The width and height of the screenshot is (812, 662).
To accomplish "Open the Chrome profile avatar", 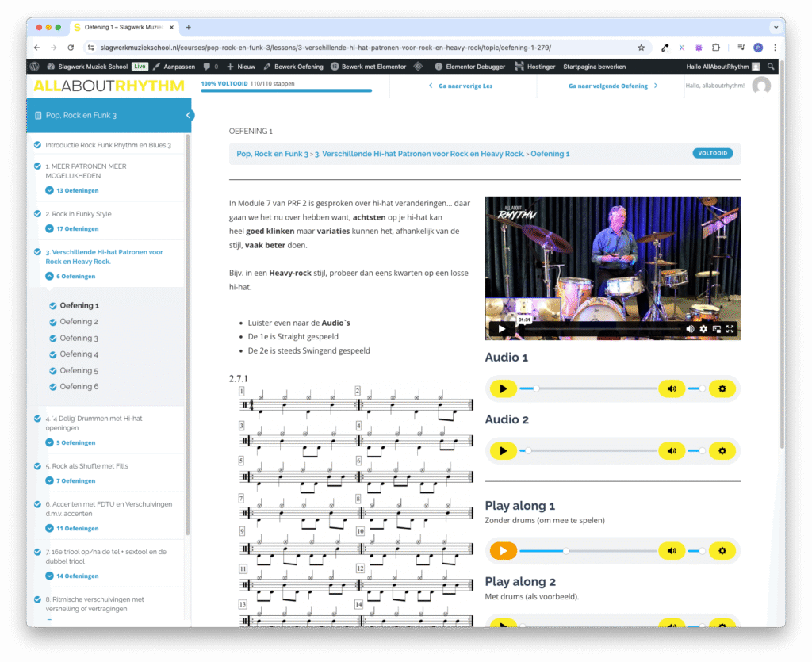I will click(x=758, y=48).
